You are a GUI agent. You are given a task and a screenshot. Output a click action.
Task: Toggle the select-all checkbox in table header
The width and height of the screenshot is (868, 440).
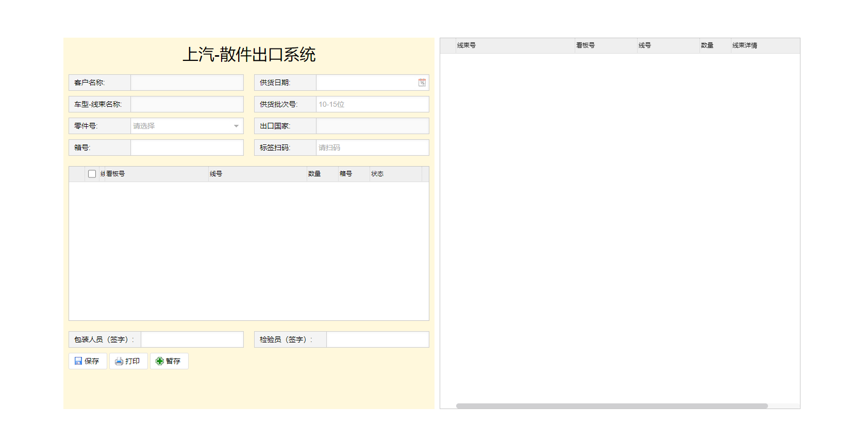tap(92, 174)
